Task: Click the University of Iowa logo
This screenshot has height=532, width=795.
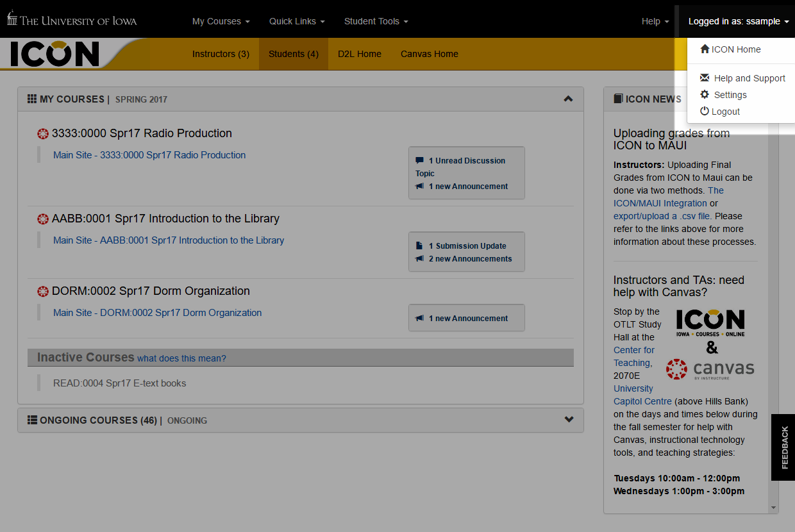Action: (72, 20)
